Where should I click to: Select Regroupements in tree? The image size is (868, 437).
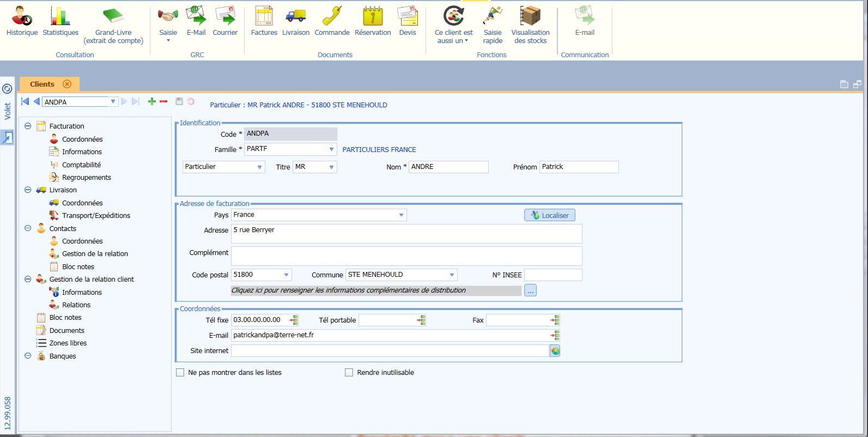pyautogui.click(x=87, y=177)
